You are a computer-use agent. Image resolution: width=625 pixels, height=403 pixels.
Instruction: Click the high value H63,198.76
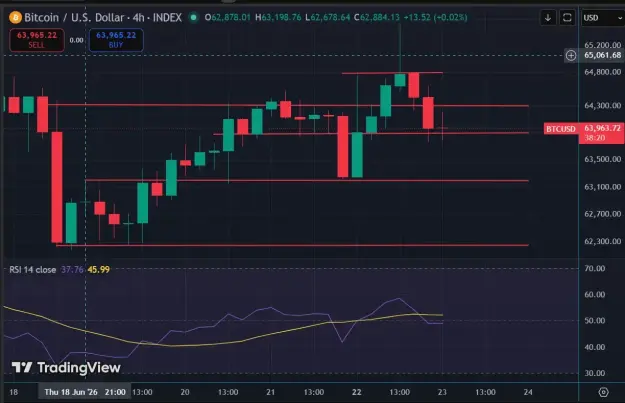coord(278,18)
